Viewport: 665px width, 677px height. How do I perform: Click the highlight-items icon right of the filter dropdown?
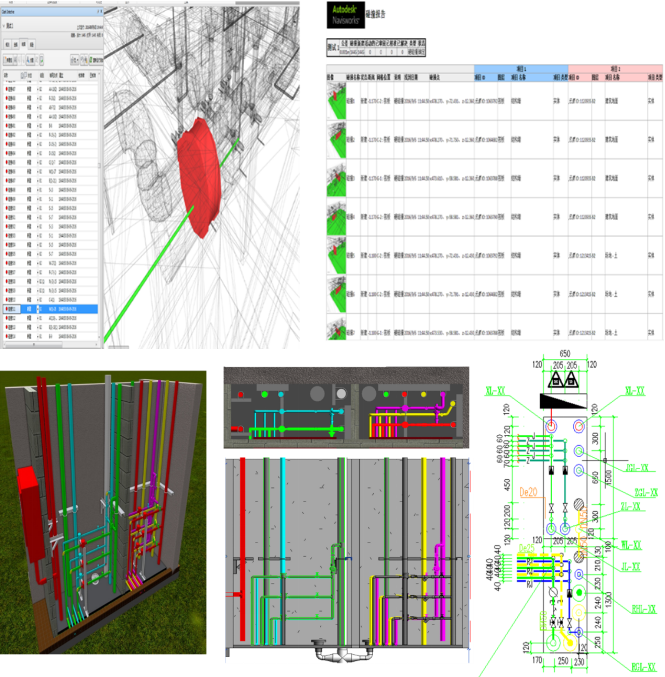click(x=83, y=59)
